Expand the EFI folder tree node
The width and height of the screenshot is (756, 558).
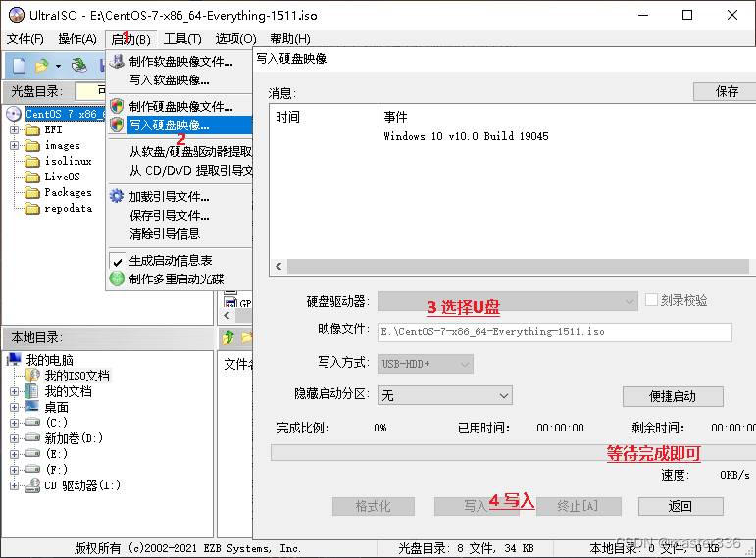(x=14, y=130)
